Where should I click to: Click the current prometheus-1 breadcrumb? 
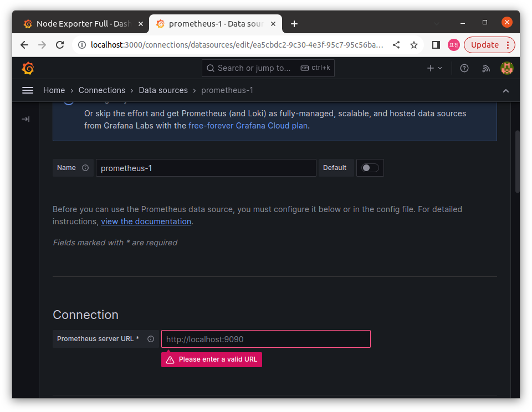[x=227, y=90]
